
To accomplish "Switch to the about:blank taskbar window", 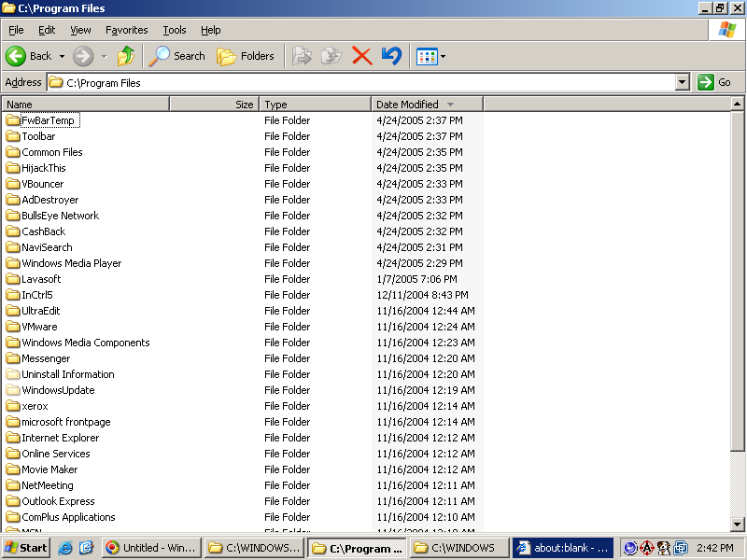I will (563, 548).
